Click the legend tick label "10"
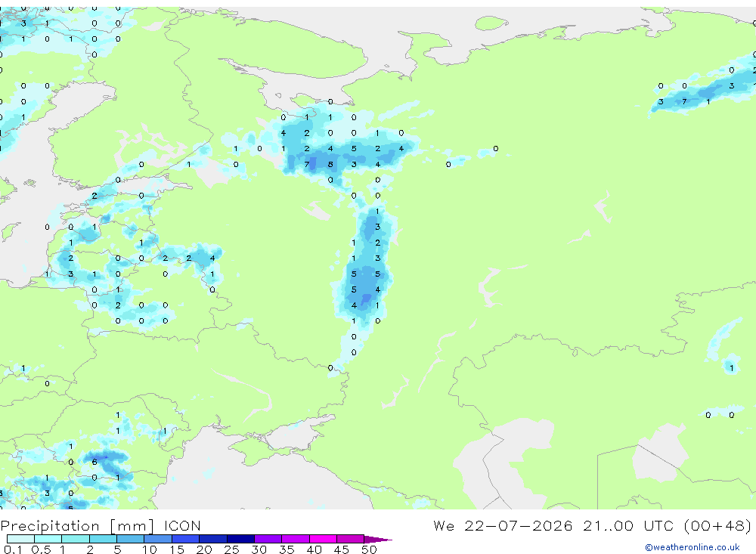Image resolution: width=756 pixels, height=554 pixels. [150, 549]
